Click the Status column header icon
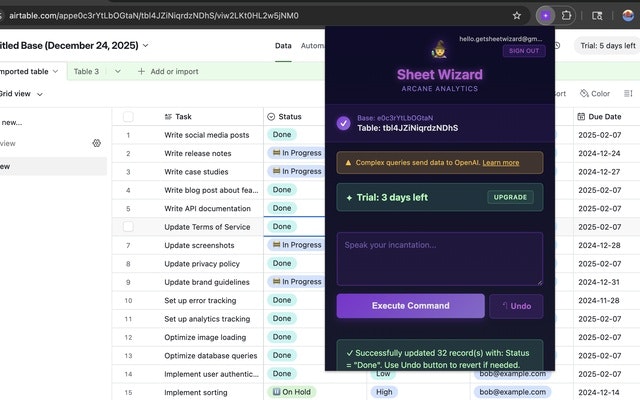This screenshot has height=400, width=640. tap(271, 117)
